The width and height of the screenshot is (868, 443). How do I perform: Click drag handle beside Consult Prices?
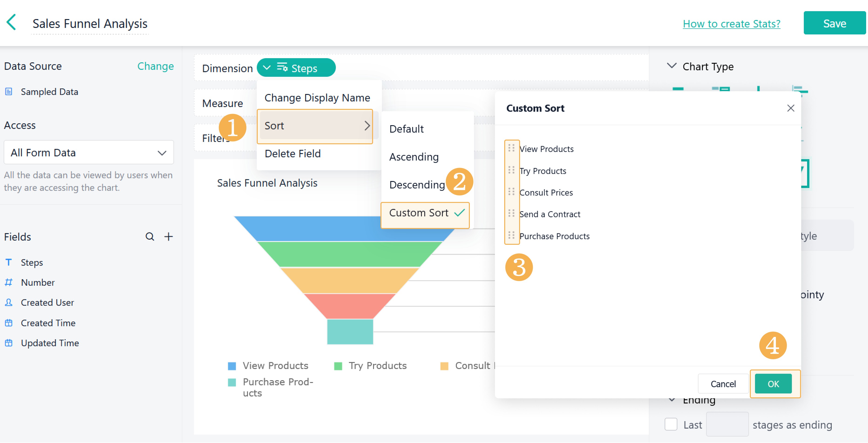pyautogui.click(x=511, y=192)
